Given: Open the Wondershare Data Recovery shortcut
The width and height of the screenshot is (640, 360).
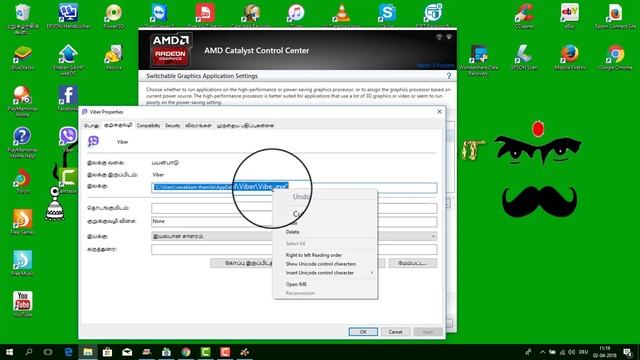Looking at the screenshot, I should [479, 60].
